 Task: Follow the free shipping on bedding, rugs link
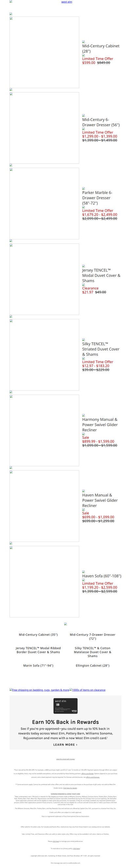(39, 690)
